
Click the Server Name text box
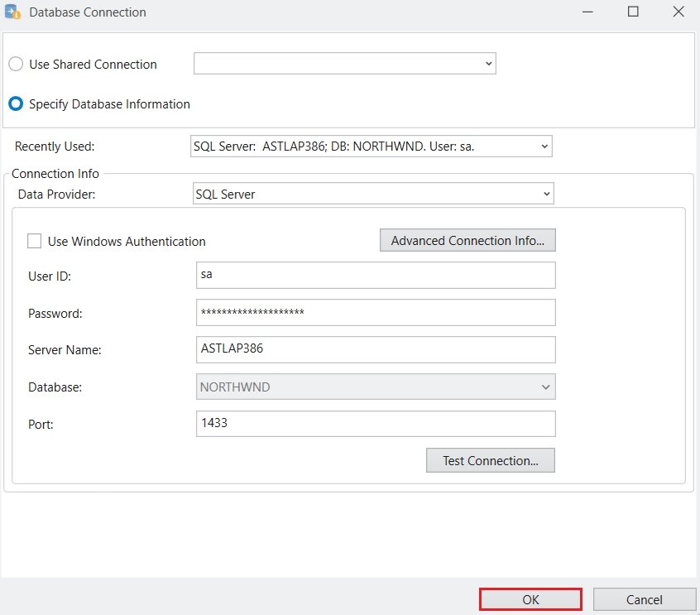coord(376,349)
